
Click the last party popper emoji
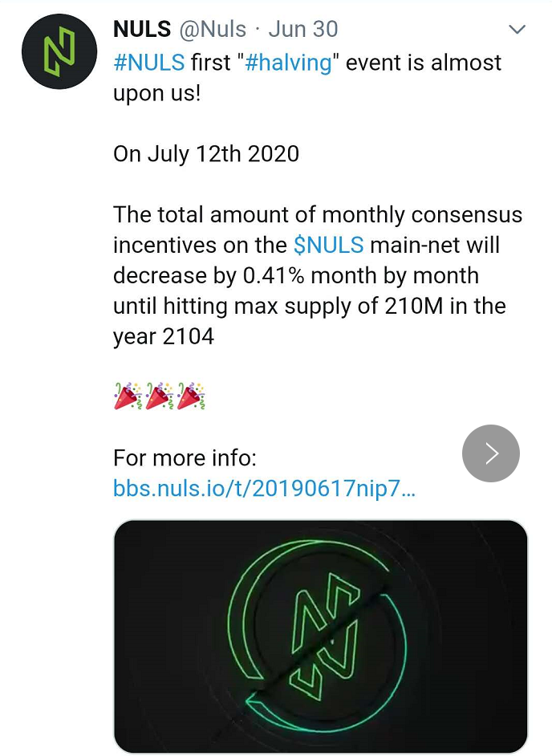click(x=191, y=396)
